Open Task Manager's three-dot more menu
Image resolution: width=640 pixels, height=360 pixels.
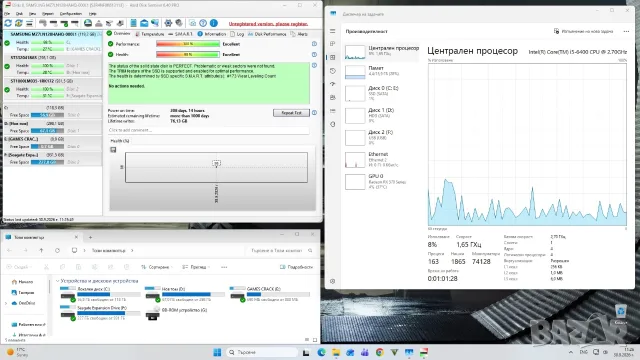tap(627, 31)
